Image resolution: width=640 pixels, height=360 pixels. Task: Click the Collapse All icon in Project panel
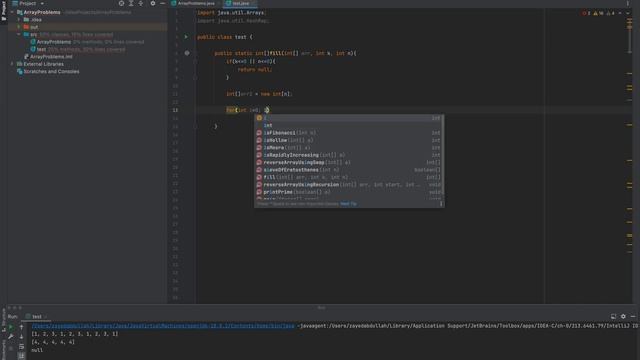pos(141,3)
